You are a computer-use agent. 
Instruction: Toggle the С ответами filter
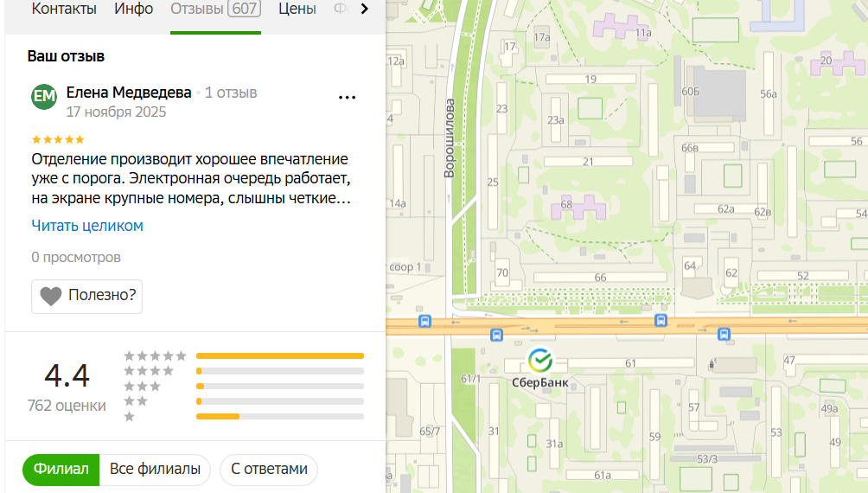point(269,469)
